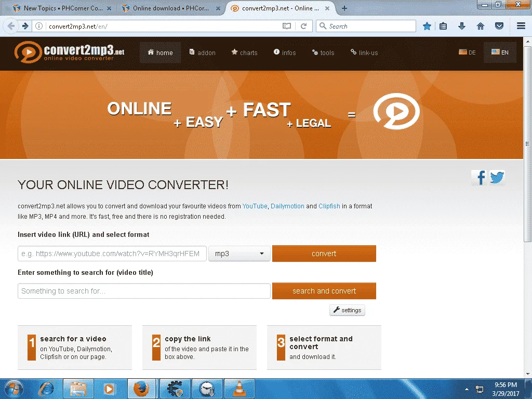Viewport: 532px width, 399px height.
Task: Switch site language to EN
Action: (x=500, y=52)
